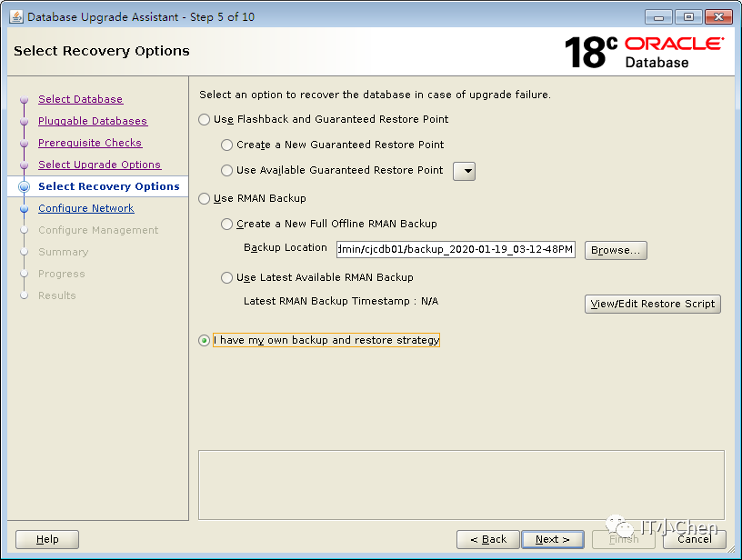Click the 'Backup Location' label
This screenshot has width=742, height=560.
point(286,248)
